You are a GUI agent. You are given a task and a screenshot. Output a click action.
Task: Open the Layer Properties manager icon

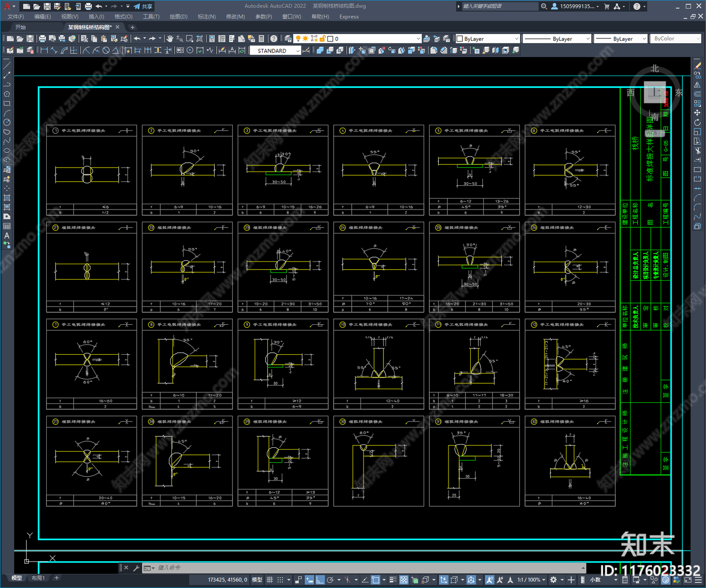(x=288, y=39)
